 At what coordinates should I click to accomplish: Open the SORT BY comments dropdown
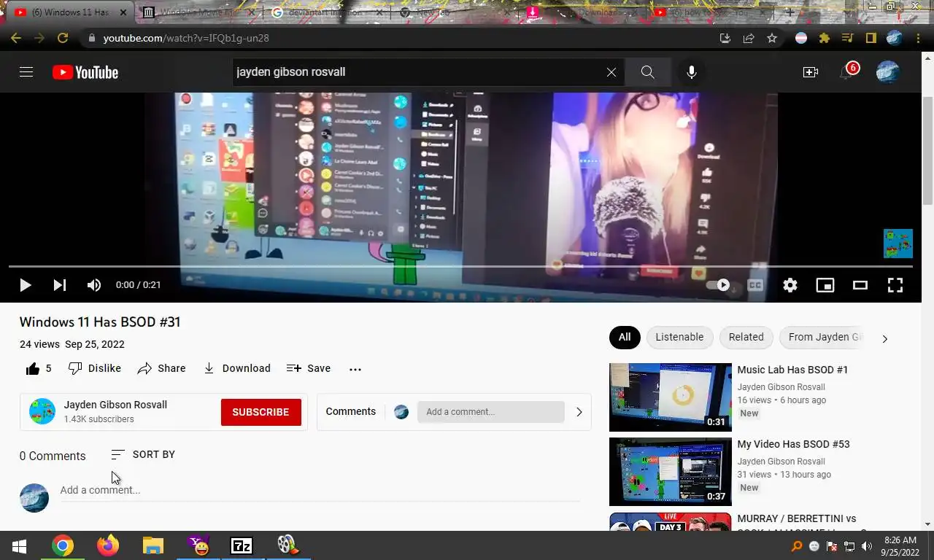[143, 454]
